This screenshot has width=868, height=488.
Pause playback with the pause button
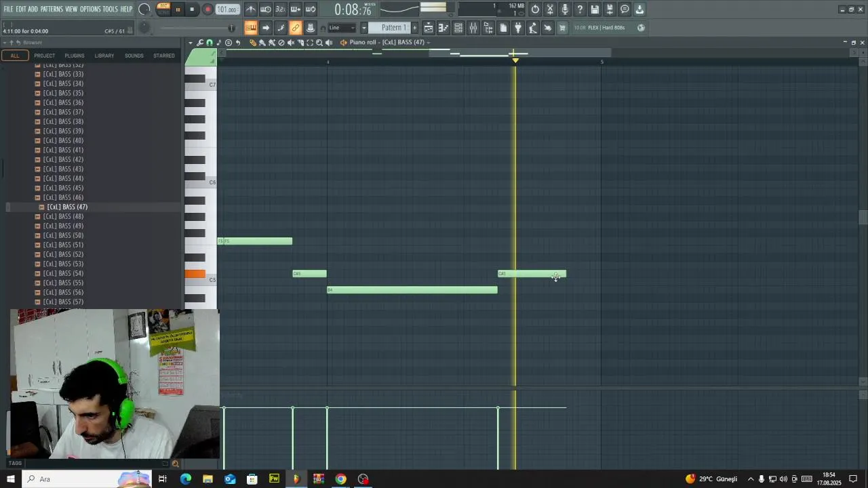(178, 9)
